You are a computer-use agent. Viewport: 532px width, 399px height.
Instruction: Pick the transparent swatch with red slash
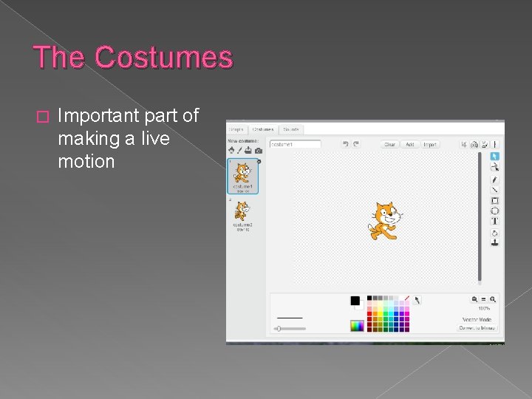(407, 299)
